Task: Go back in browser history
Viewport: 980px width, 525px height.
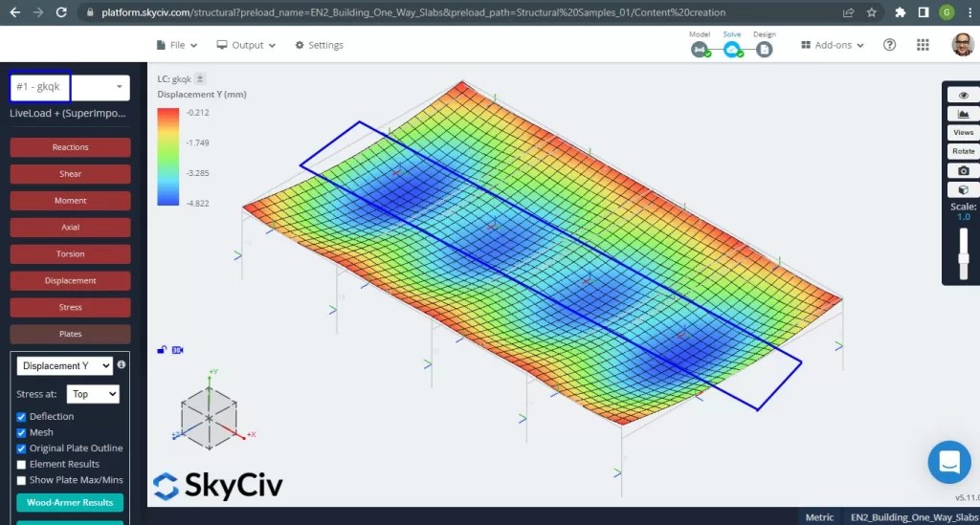Action: (14, 11)
